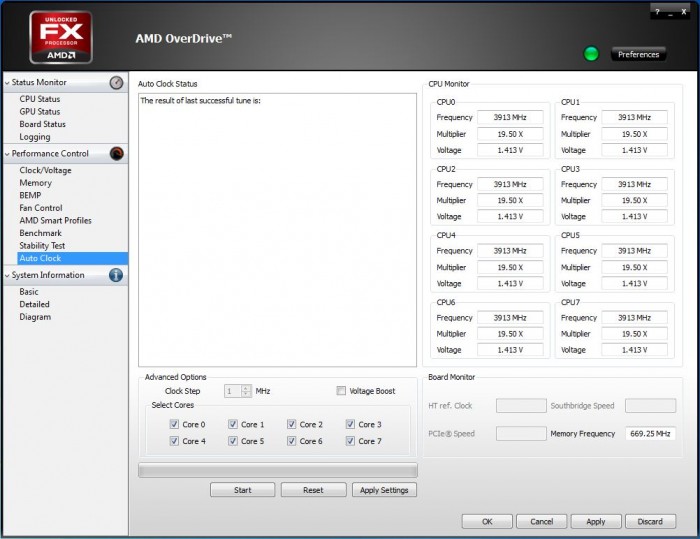This screenshot has height=539, width=700.
Task: Uncheck Core 1
Action: click(233, 424)
